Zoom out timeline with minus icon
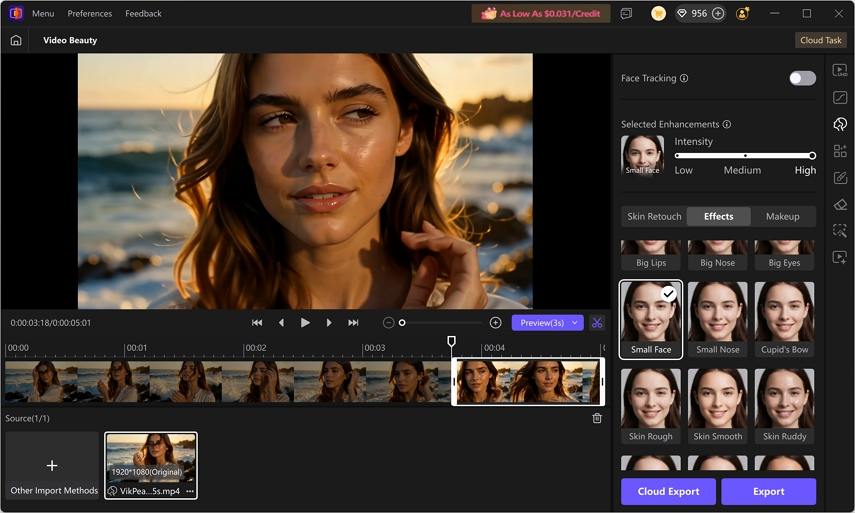Viewport: 855px width, 513px height. coord(388,323)
